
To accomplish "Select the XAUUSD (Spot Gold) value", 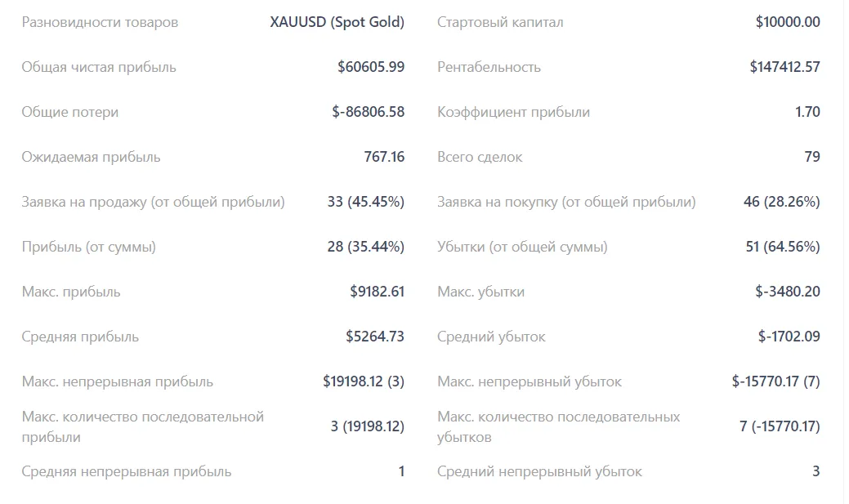I will [337, 22].
